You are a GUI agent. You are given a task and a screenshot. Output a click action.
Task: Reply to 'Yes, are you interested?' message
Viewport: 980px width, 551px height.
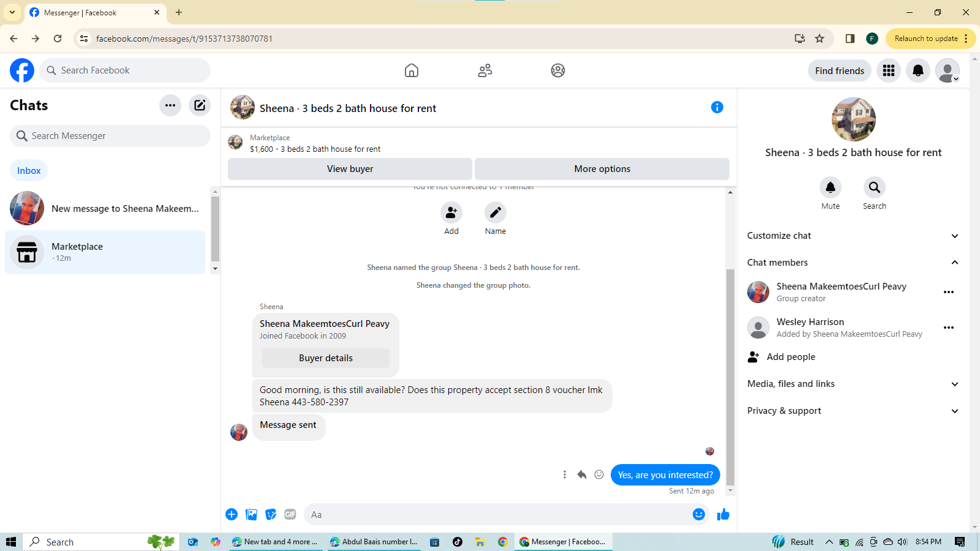click(582, 475)
